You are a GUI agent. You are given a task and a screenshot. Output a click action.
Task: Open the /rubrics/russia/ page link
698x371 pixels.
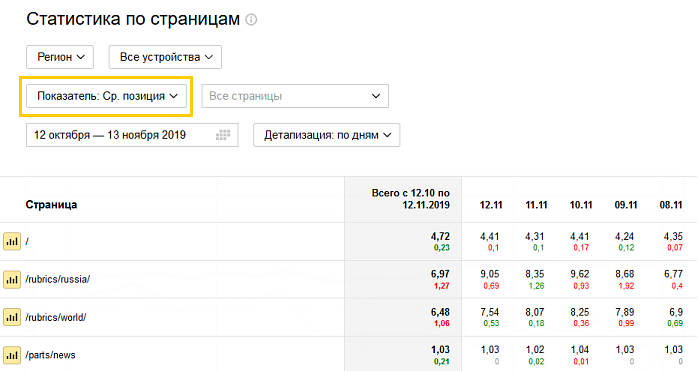57,279
